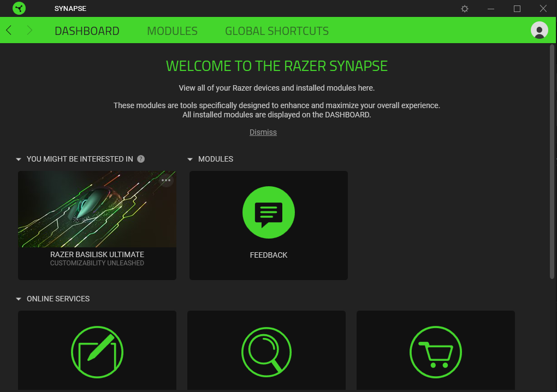
Task: Open settings via the gear icon
Action: click(465, 9)
